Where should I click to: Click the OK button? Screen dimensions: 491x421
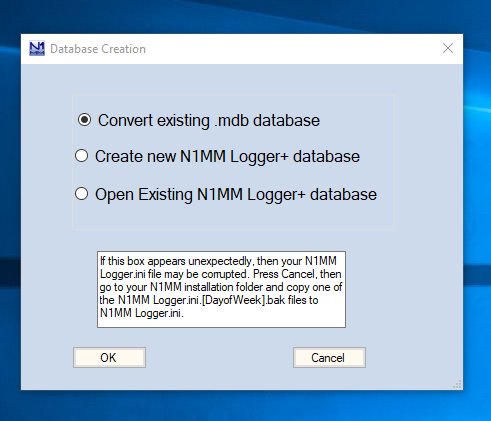[109, 358]
